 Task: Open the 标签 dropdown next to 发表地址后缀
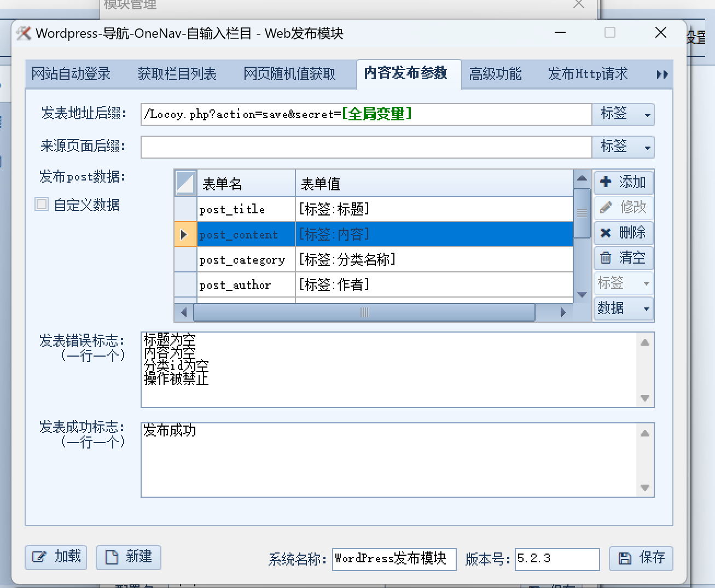pyautogui.click(x=623, y=114)
